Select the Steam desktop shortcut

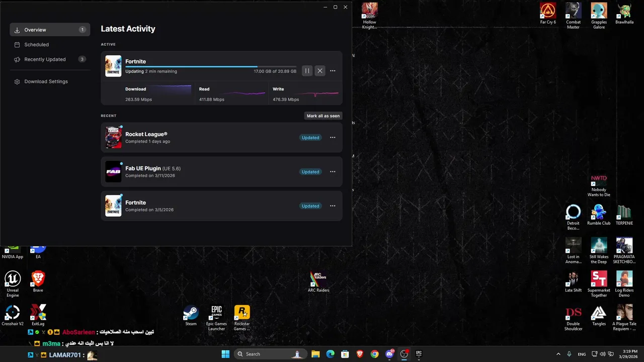[x=191, y=316]
